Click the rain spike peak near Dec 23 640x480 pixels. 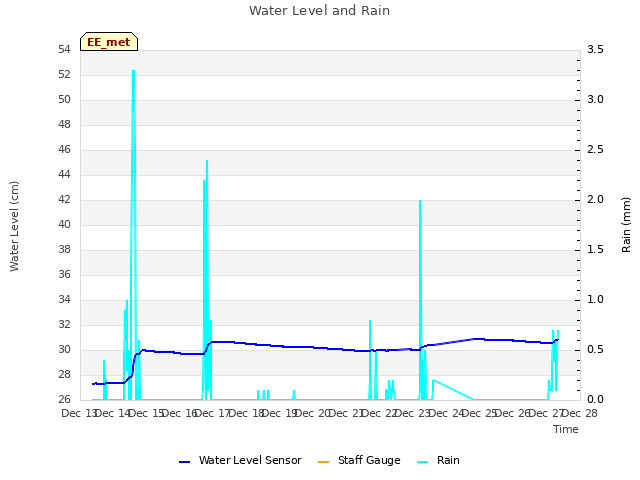[420, 201]
